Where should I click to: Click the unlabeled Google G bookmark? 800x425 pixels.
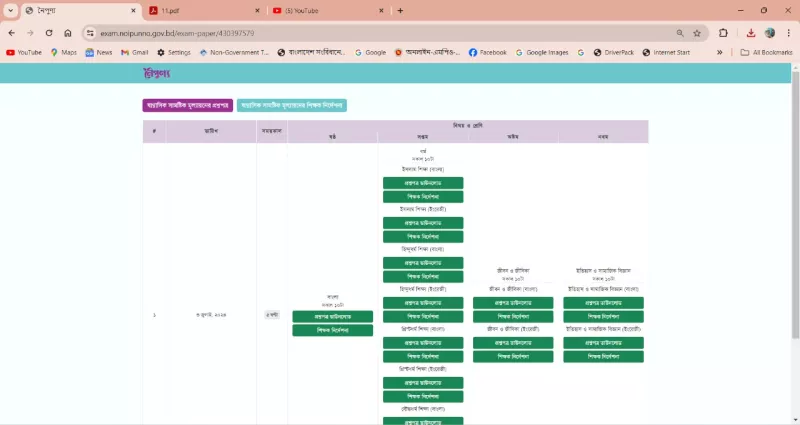click(x=581, y=52)
